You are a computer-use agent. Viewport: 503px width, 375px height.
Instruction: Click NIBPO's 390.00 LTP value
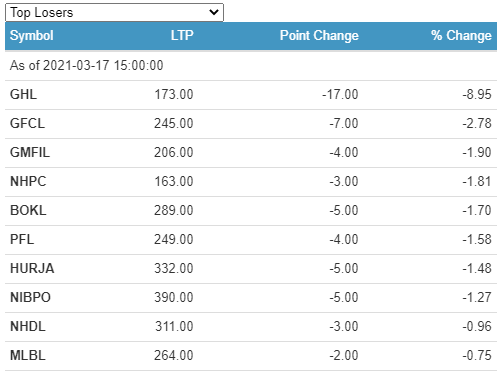click(x=174, y=297)
